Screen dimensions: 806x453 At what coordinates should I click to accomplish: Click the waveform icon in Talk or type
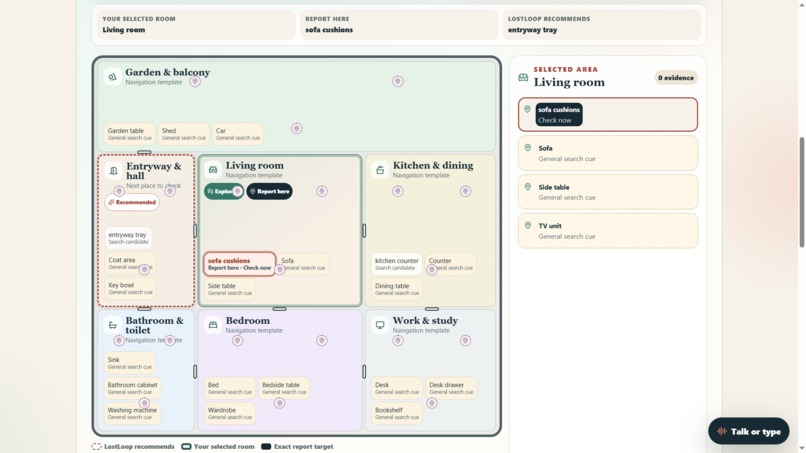[x=722, y=431]
